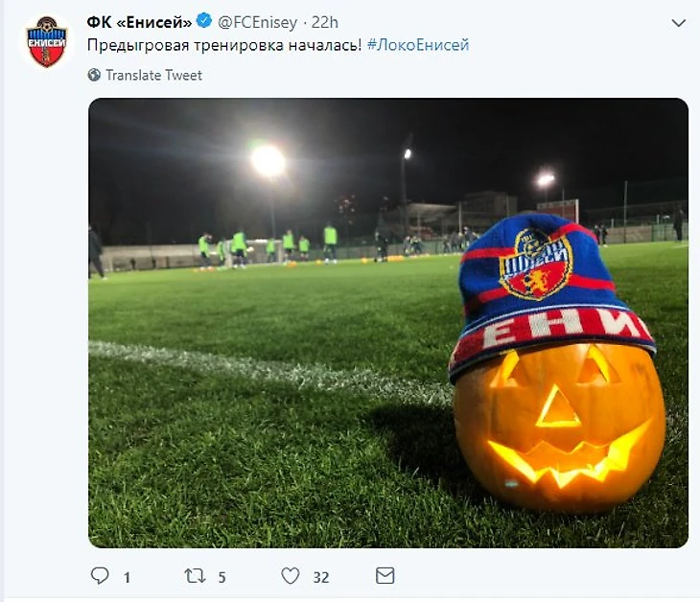
Task: Click the FC Enisey profile avatar
Action: tap(44, 42)
